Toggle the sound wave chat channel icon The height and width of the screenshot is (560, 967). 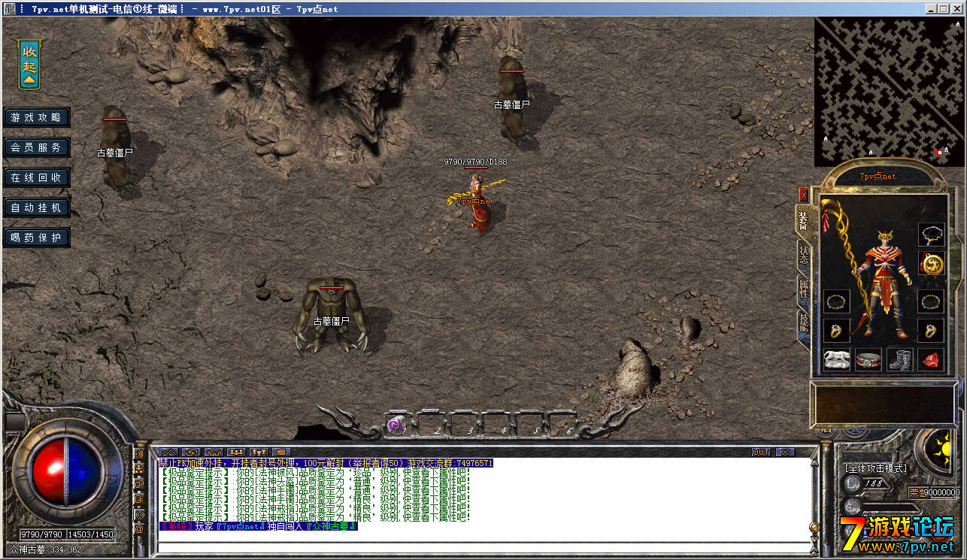(139, 453)
